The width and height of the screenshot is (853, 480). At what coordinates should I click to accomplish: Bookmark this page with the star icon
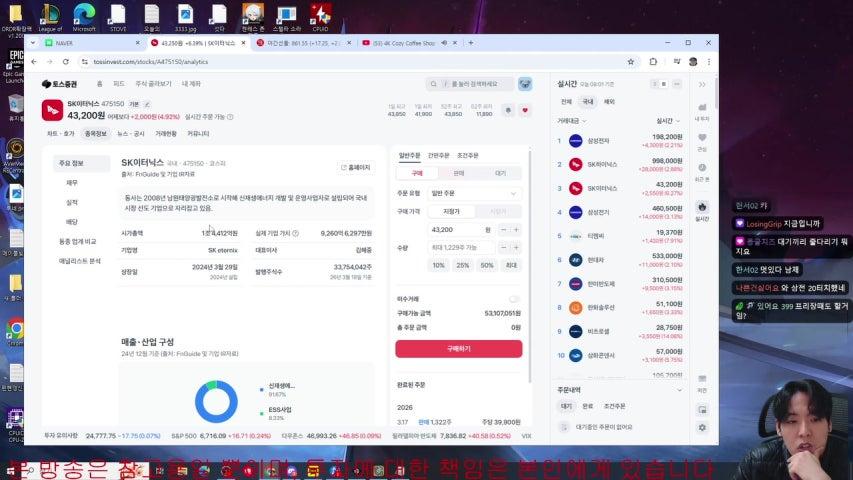tap(631, 62)
